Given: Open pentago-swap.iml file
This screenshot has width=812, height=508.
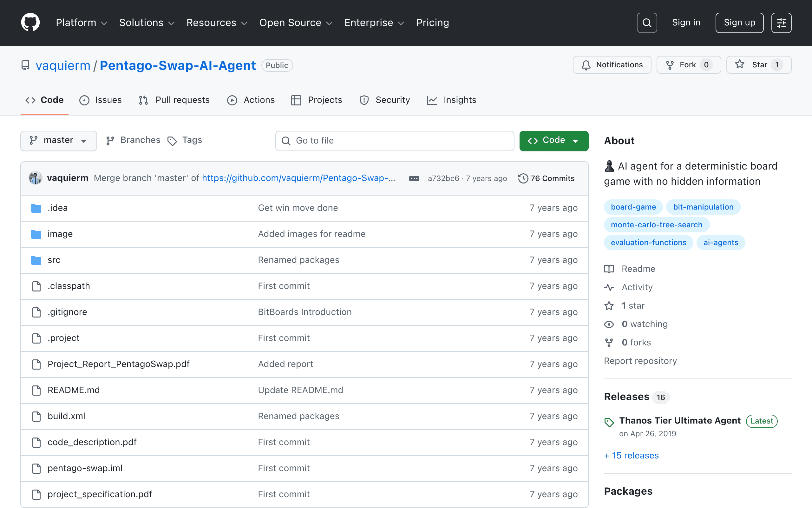Looking at the screenshot, I should [x=85, y=468].
